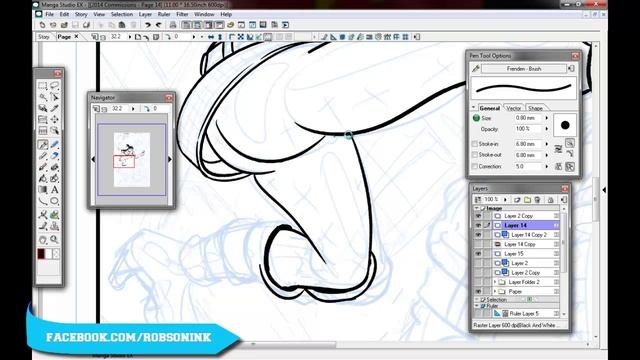The image size is (640, 360).
Task: Switch to the Shape tab
Action: pos(535,108)
